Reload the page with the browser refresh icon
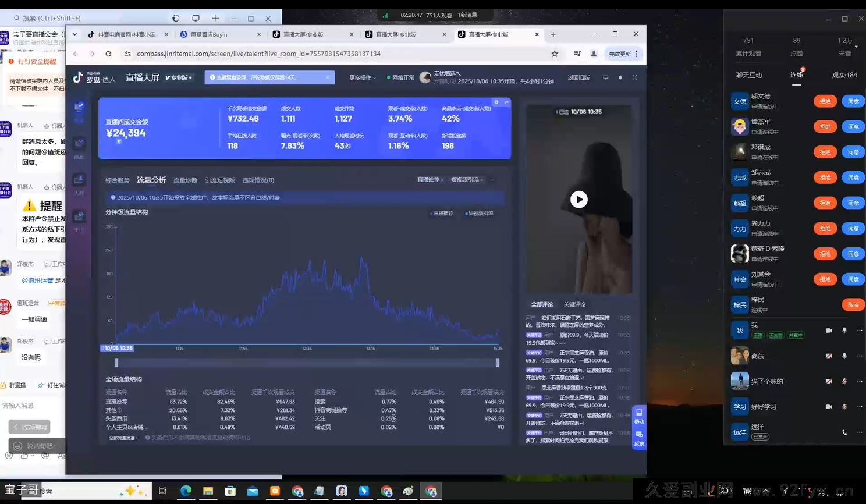866x504 pixels. (x=108, y=54)
